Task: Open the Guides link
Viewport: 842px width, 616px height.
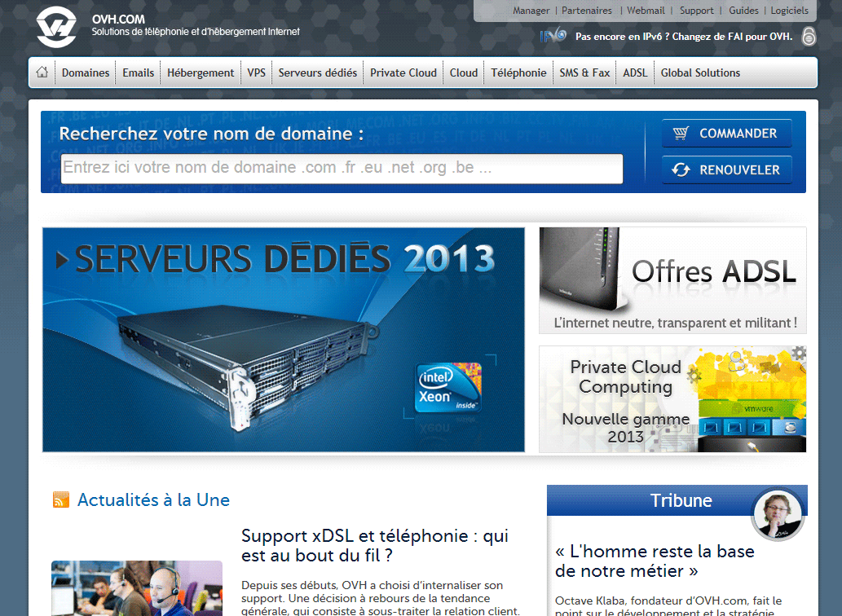Action: tap(743, 11)
